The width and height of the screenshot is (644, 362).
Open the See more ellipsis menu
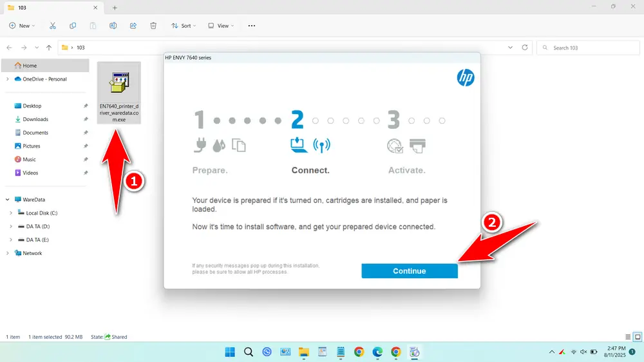point(251,26)
